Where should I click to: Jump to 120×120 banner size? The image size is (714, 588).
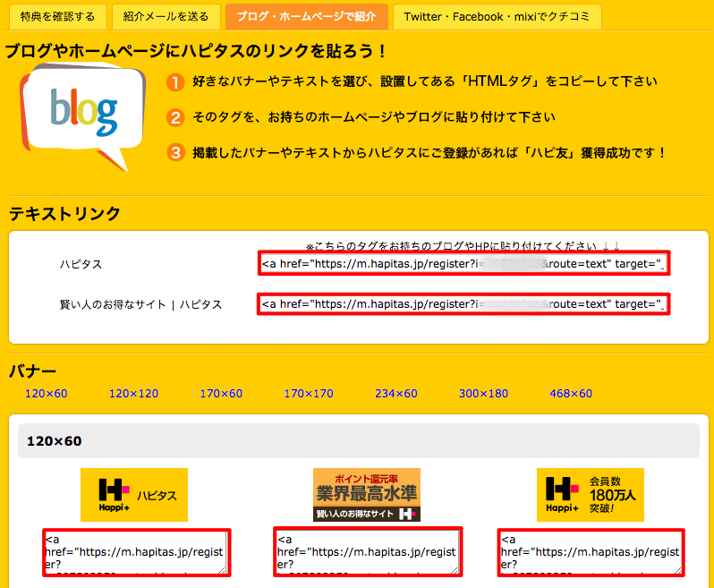[x=133, y=394]
